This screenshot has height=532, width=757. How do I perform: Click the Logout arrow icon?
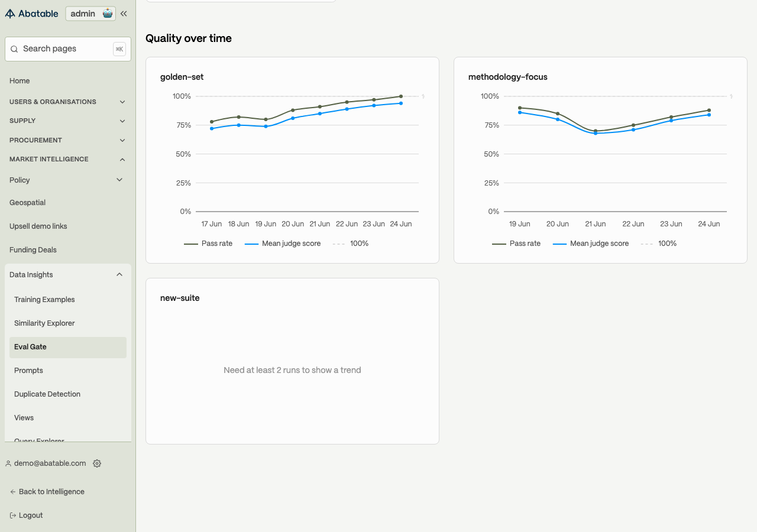pyautogui.click(x=13, y=515)
